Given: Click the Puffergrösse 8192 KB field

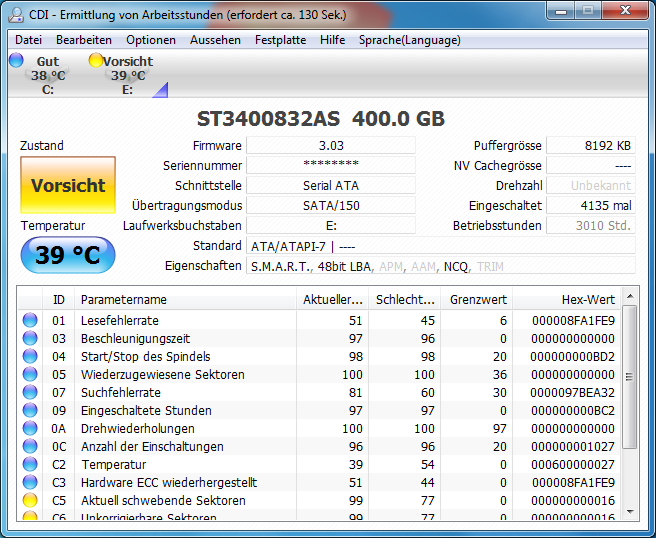Looking at the screenshot, I should coord(591,146).
